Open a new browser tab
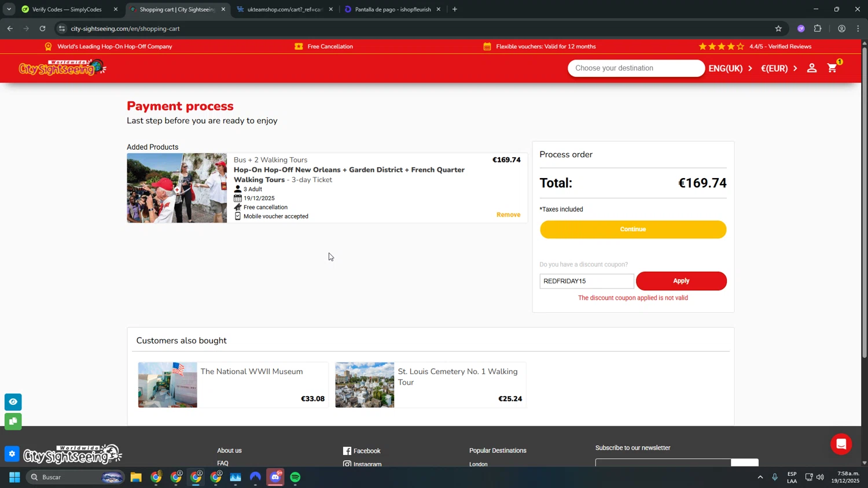868x488 pixels. 455,9
